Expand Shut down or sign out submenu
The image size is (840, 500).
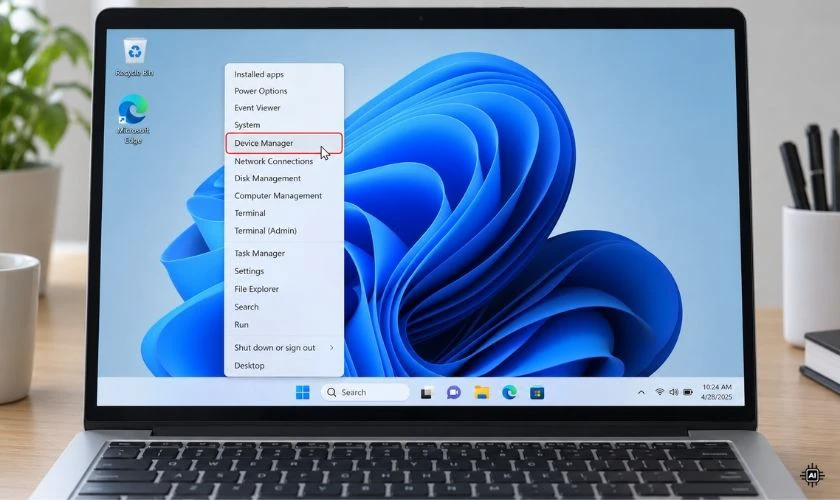click(284, 348)
